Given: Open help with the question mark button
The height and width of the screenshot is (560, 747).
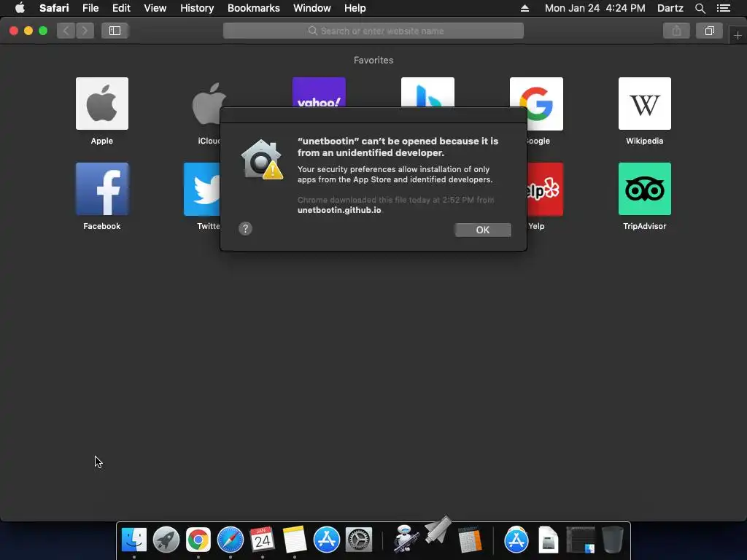Looking at the screenshot, I should (245, 228).
